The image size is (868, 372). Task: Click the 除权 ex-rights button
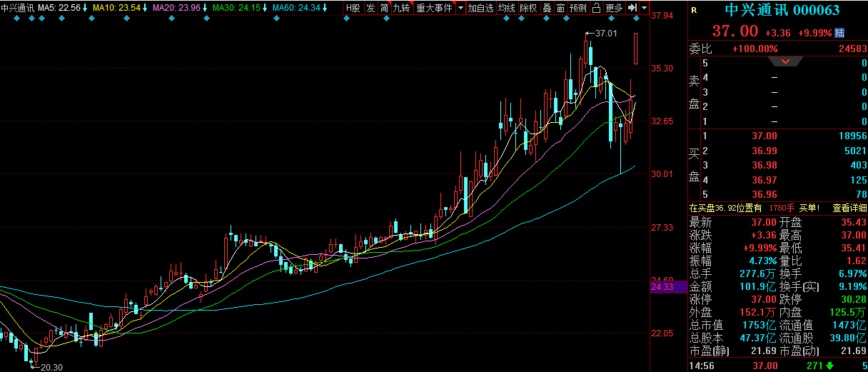(528, 8)
